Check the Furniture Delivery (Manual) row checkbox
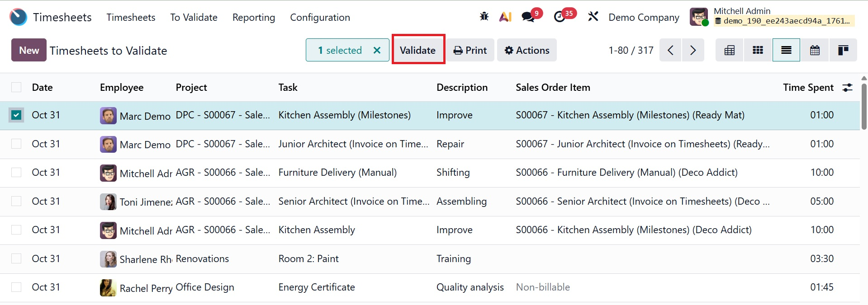This screenshot has width=868, height=305. tap(16, 173)
